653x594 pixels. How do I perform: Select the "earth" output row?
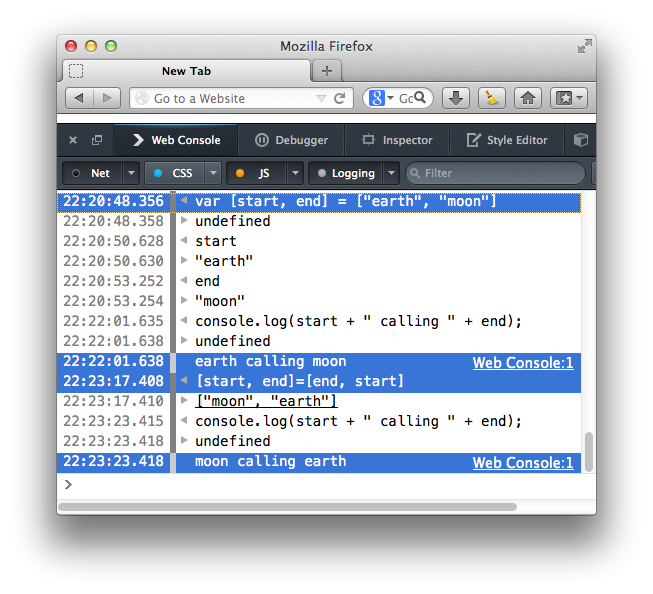(x=319, y=261)
